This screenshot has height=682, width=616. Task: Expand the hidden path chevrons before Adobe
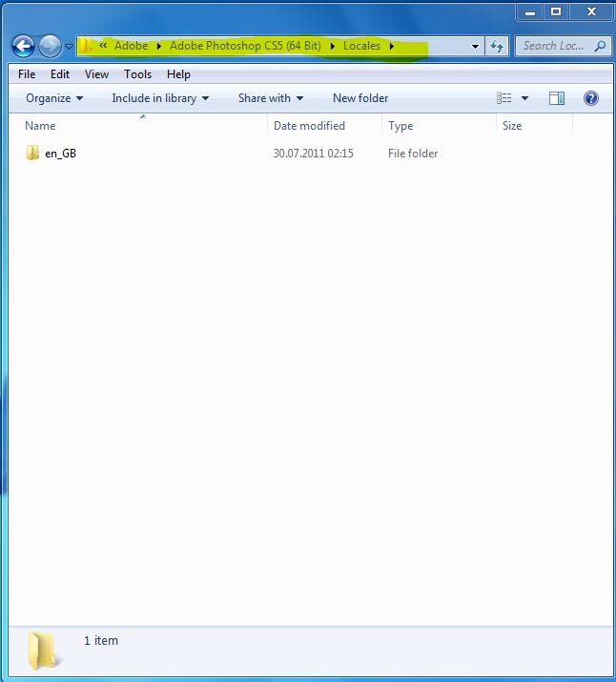coord(103,45)
